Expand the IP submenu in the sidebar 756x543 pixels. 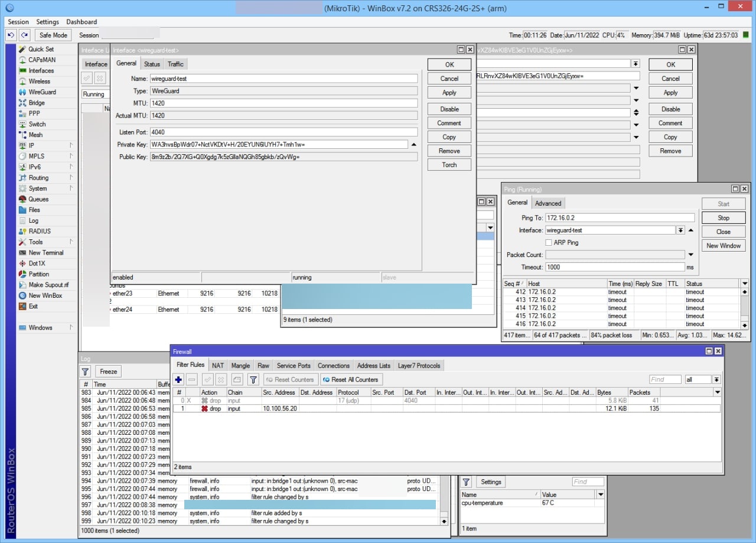pyautogui.click(x=70, y=145)
